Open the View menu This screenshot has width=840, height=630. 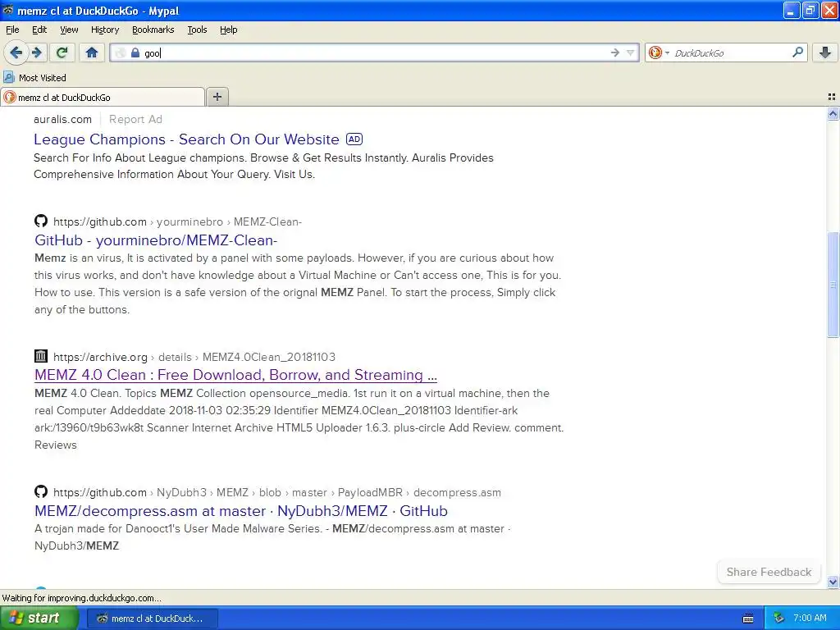pos(69,30)
